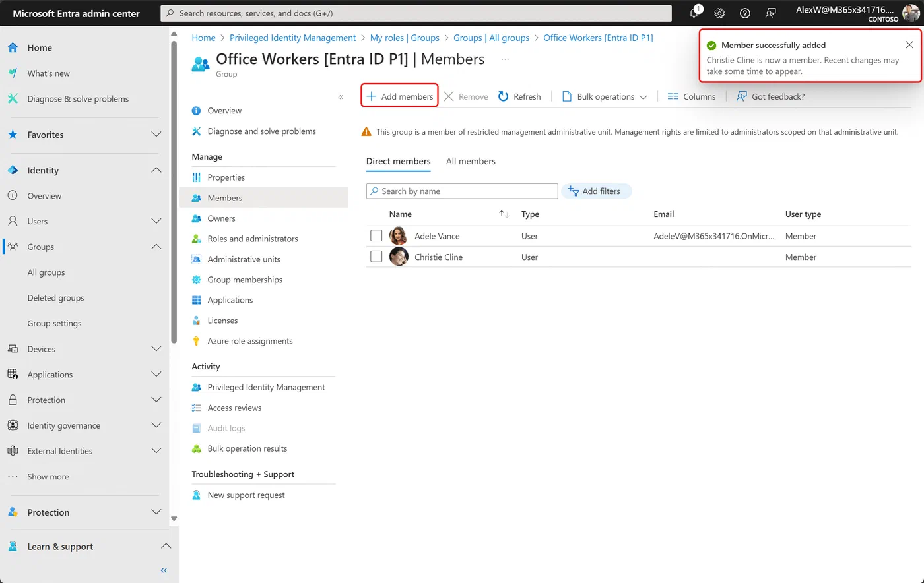The image size is (924, 583).
Task: Open Adele Vance's profile picture
Action: pos(399,236)
